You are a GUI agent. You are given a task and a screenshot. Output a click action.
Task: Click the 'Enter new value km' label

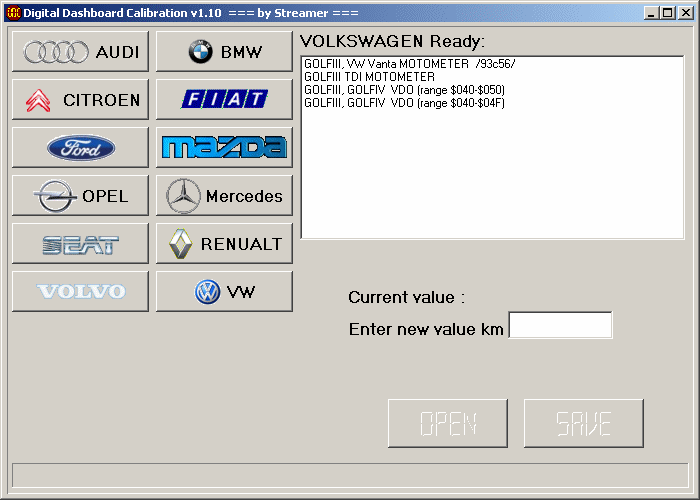point(426,329)
